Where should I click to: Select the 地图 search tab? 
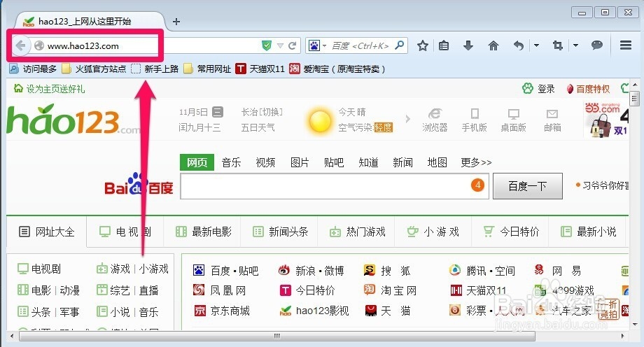[437, 162]
